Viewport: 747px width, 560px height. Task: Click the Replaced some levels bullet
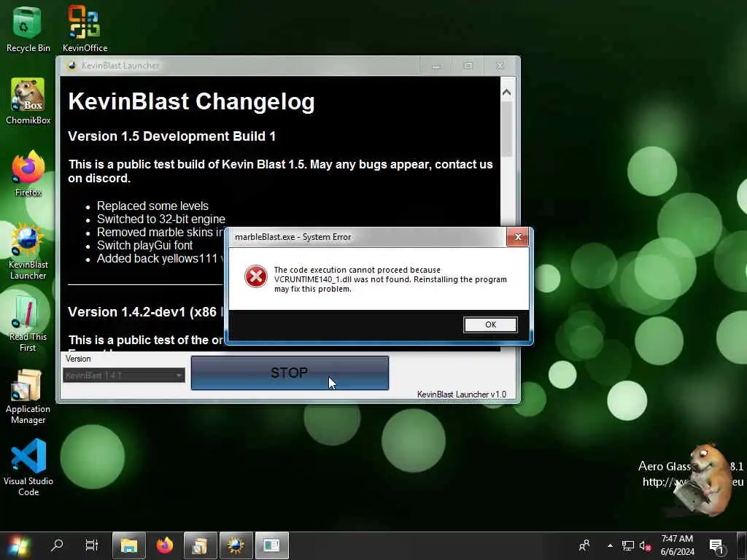point(152,206)
